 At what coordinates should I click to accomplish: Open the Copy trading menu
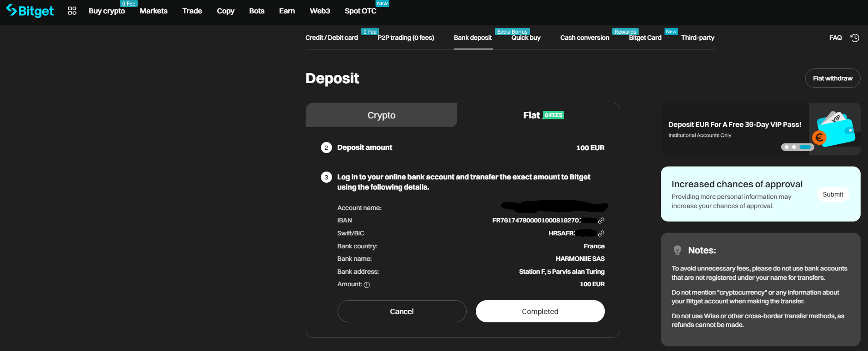pos(226,11)
